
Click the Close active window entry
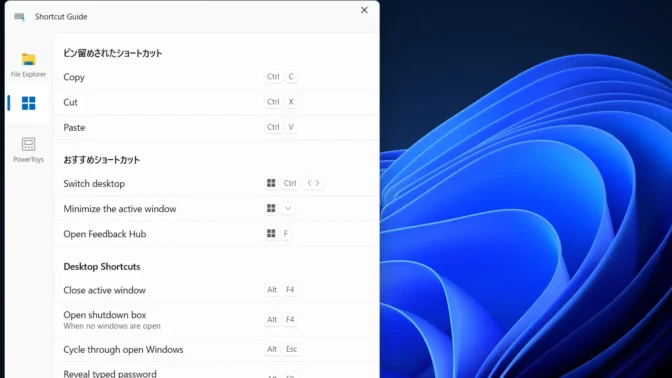click(x=216, y=290)
